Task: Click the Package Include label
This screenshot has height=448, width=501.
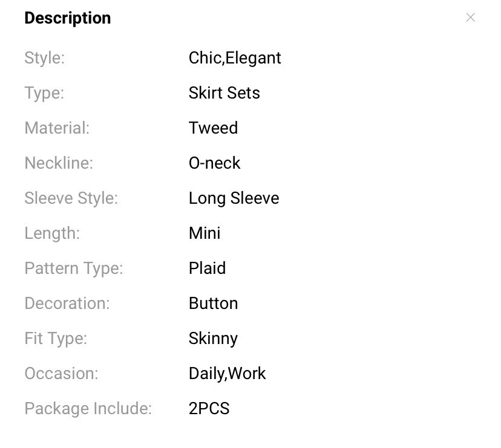Action: [x=88, y=409]
